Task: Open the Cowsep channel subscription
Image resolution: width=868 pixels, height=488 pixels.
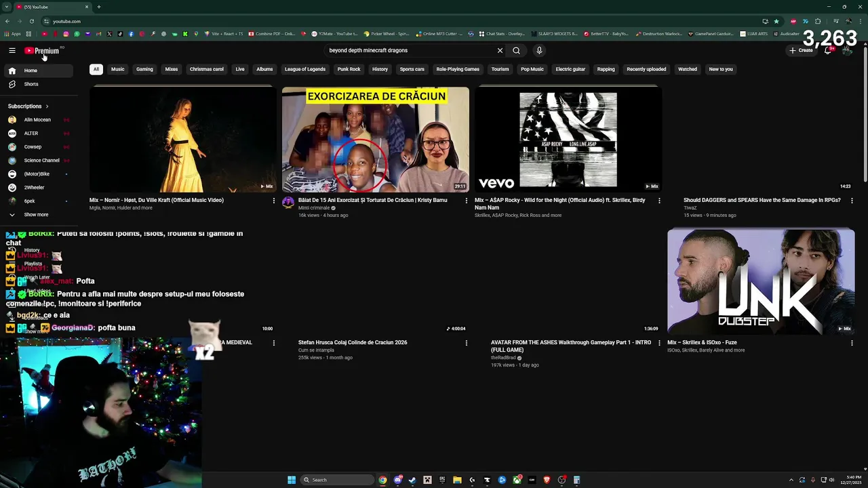Action: pyautogui.click(x=39, y=146)
